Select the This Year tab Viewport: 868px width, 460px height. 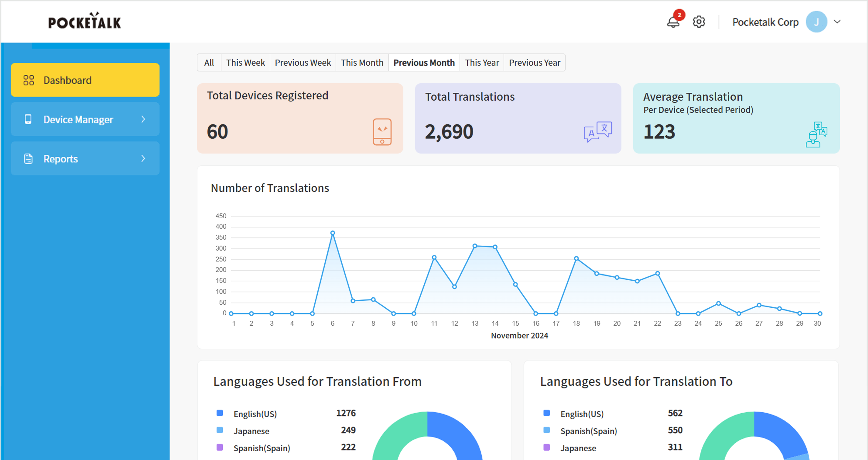click(482, 63)
